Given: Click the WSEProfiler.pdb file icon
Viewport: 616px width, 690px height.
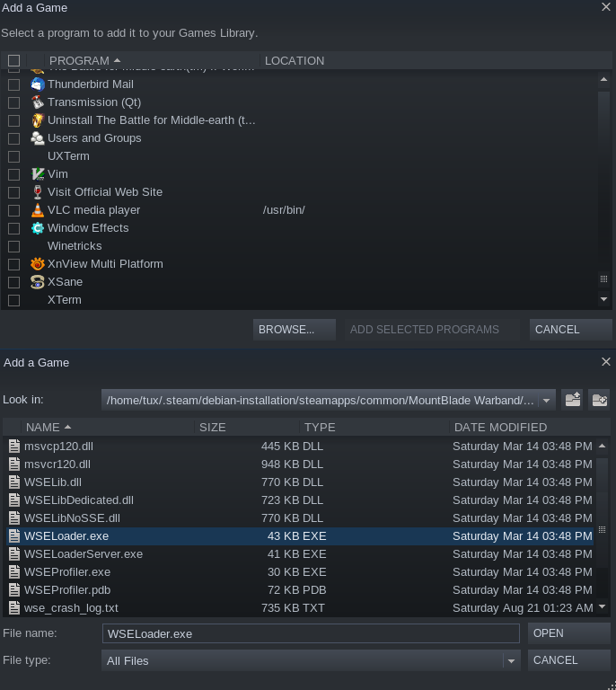Looking at the screenshot, I should (14, 590).
